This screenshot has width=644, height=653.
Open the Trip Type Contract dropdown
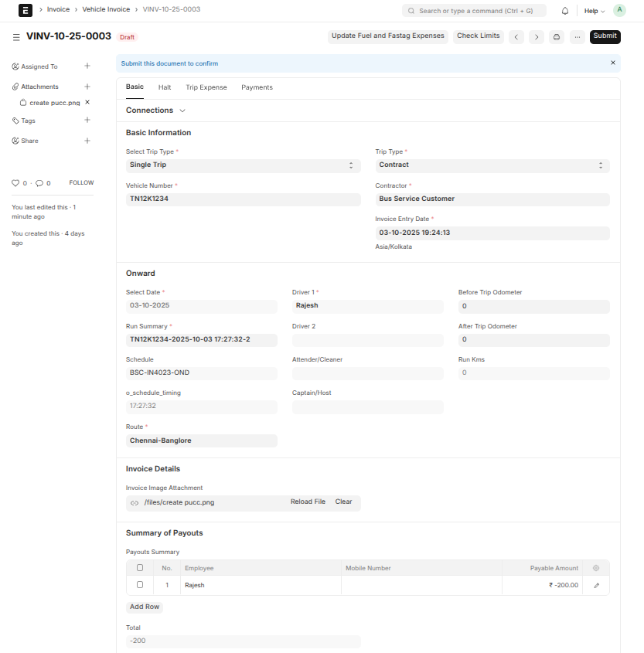click(492, 165)
